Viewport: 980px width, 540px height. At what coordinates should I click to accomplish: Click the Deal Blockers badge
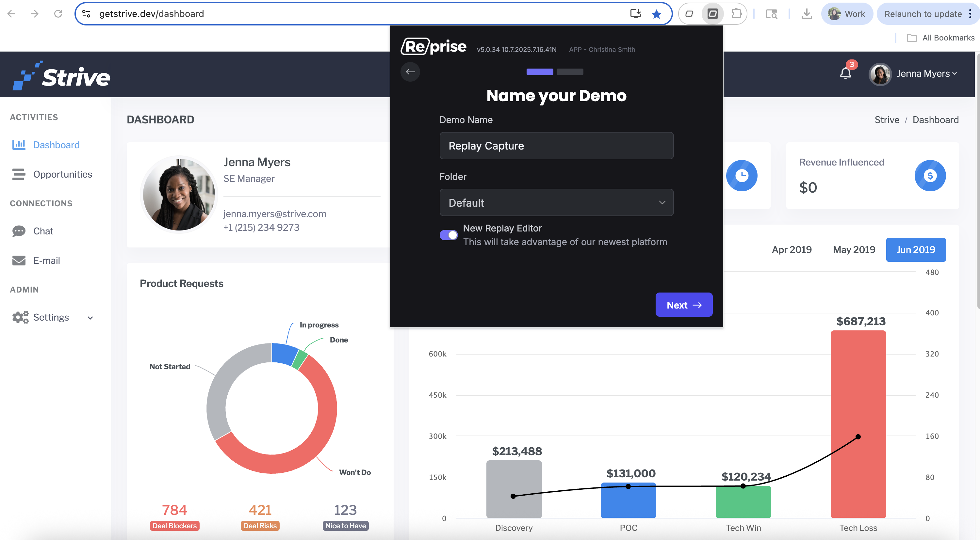point(175,526)
